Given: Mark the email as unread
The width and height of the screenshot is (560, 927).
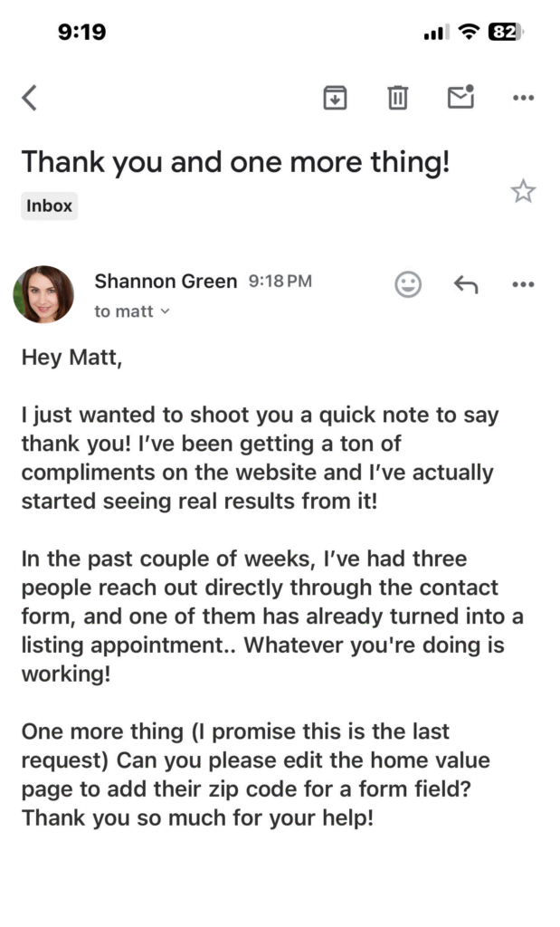Looking at the screenshot, I should 461,96.
